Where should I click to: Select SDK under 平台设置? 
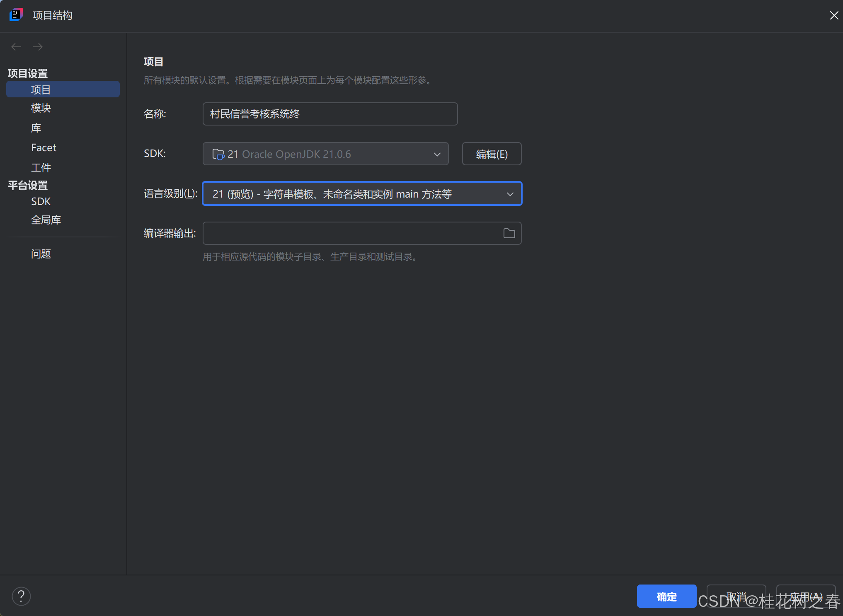[41, 201]
